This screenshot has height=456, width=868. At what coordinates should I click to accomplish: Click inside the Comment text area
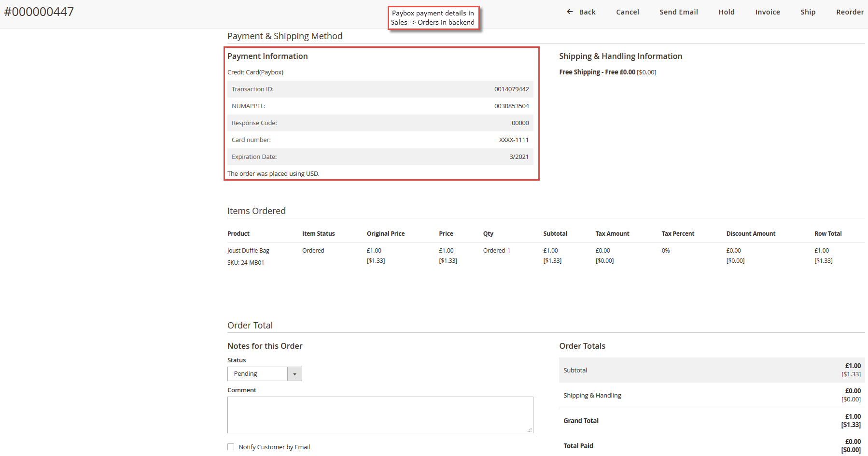click(x=380, y=415)
